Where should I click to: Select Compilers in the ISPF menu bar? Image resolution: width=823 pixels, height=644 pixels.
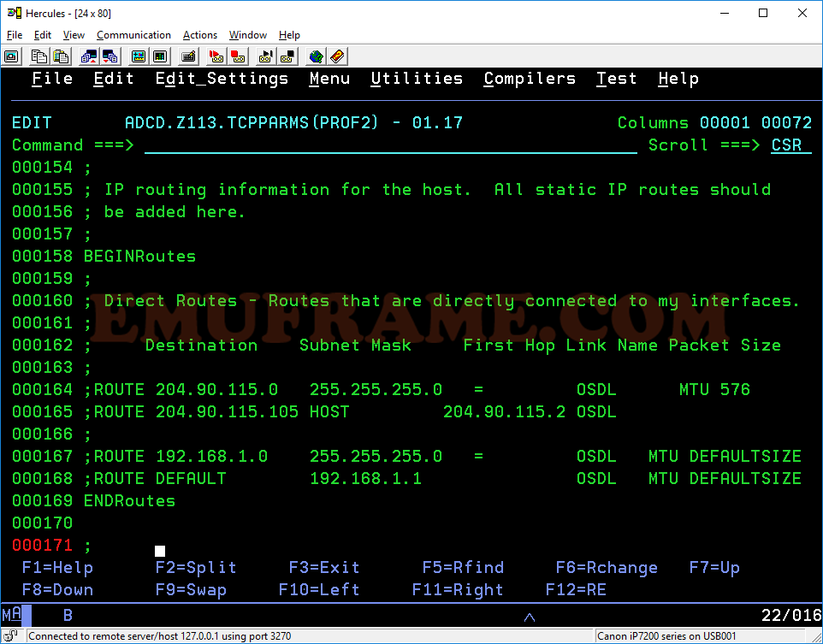coord(529,78)
